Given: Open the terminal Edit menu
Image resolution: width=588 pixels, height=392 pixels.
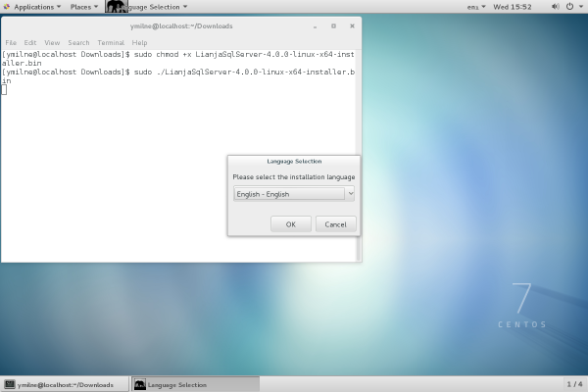Looking at the screenshot, I should pyautogui.click(x=30, y=43).
